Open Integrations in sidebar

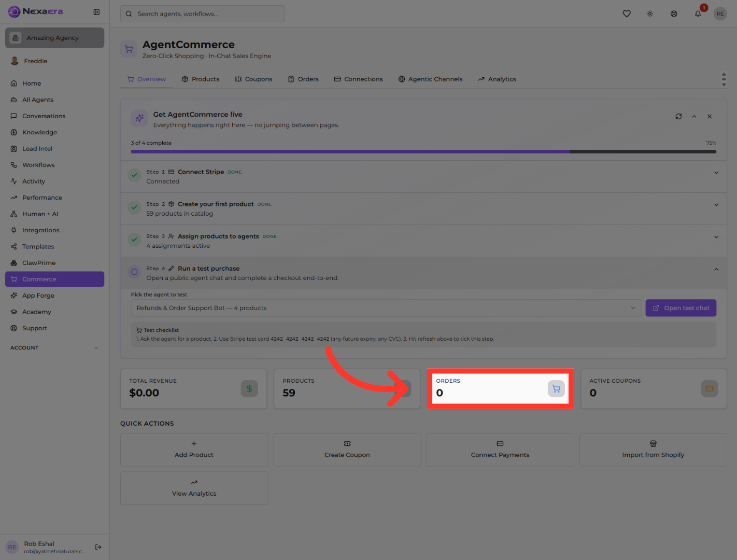point(54,230)
